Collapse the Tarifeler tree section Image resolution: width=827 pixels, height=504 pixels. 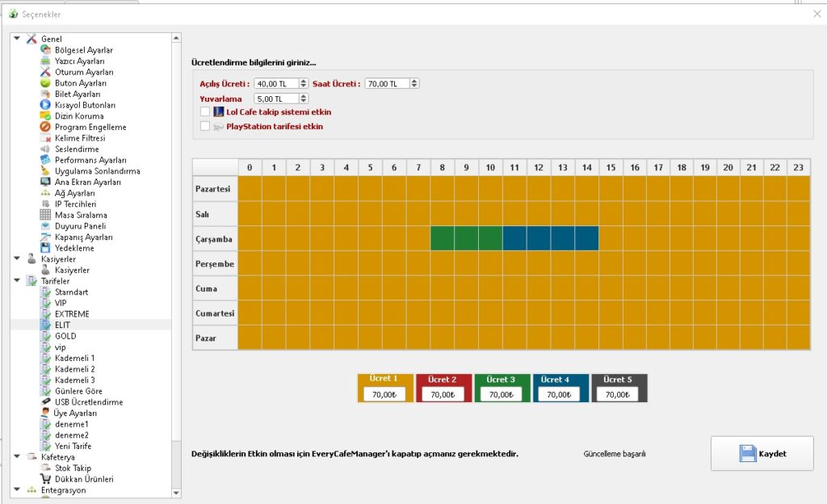point(18,281)
